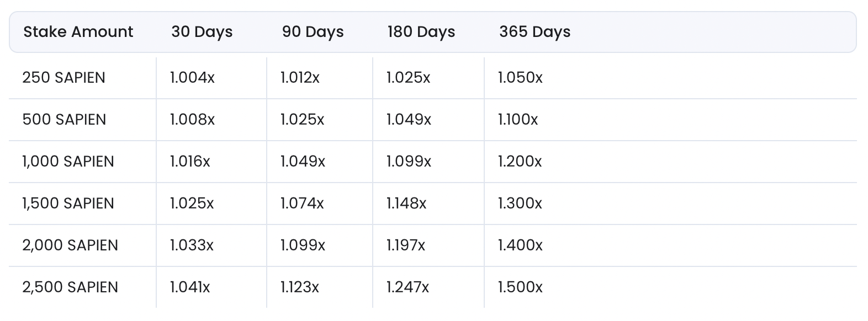Screen dimensions: 868x321
Task: Click the 1.500x multiplier cell
Action: (520, 287)
